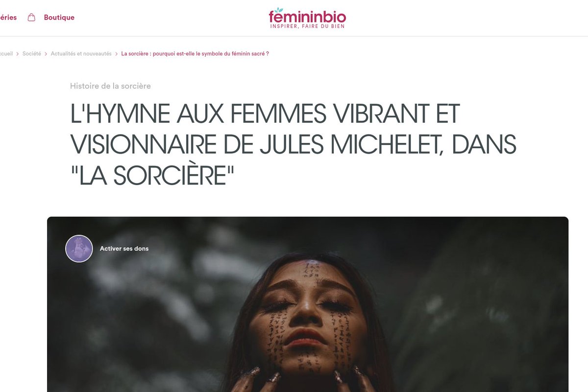Click the current La sorcière breadcrumb
Viewport: 588px width, 392px height.
tap(195, 54)
